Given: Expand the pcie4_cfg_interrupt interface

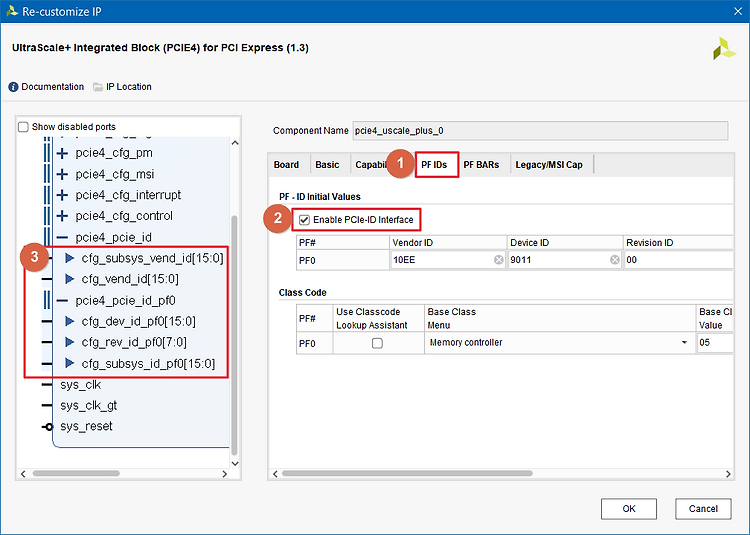Looking at the screenshot, I should [x=62, y=195].
